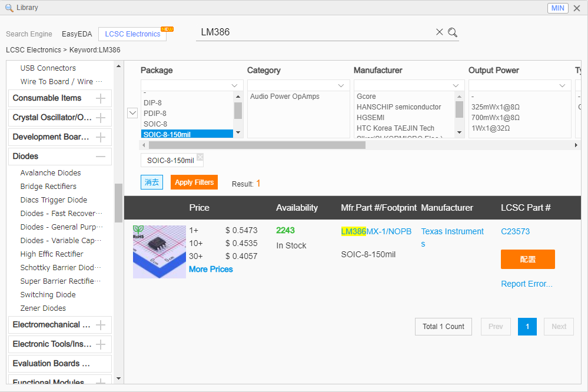588x392 pixels.
Task: Open Bridge Rectifiers subcategory
Action: 48,186
